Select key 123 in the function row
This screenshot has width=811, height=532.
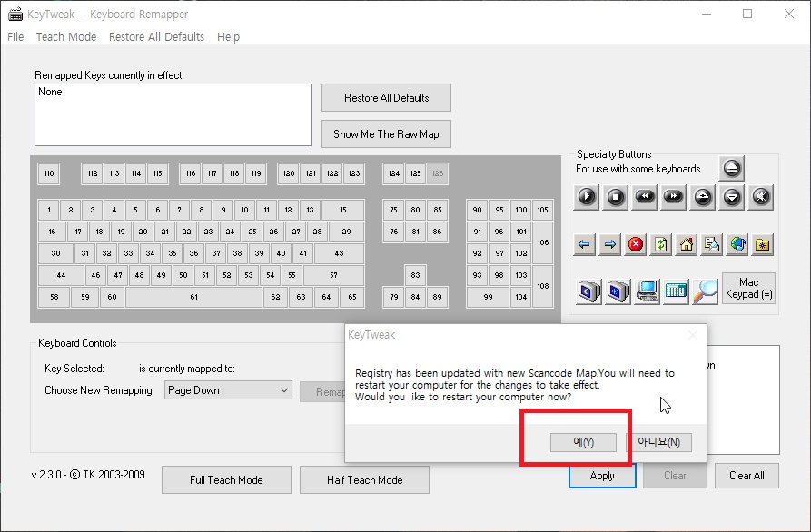(x=354, y=173)
